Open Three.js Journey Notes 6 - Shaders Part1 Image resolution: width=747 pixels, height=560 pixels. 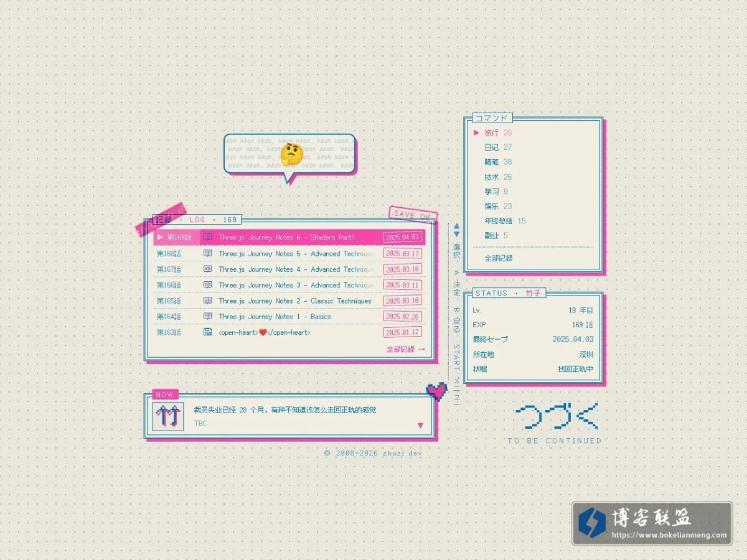click(x=286, y=237)
